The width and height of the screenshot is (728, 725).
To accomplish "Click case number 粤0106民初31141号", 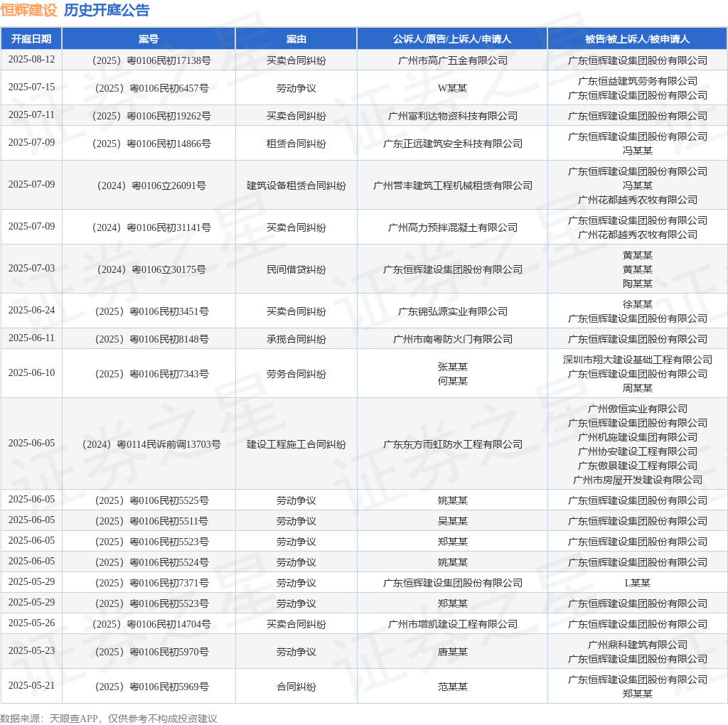I will (151, 227).
